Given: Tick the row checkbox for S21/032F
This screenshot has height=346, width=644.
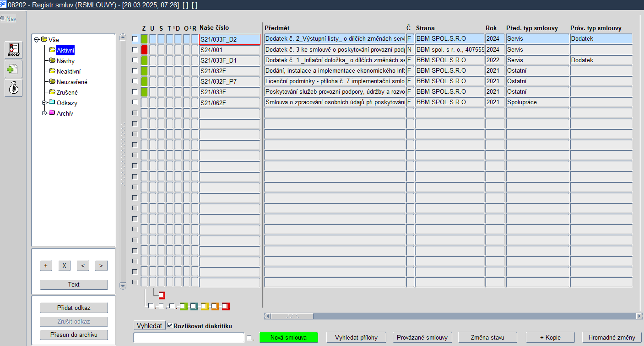Looking at the screenshot, I should point(135,70).
